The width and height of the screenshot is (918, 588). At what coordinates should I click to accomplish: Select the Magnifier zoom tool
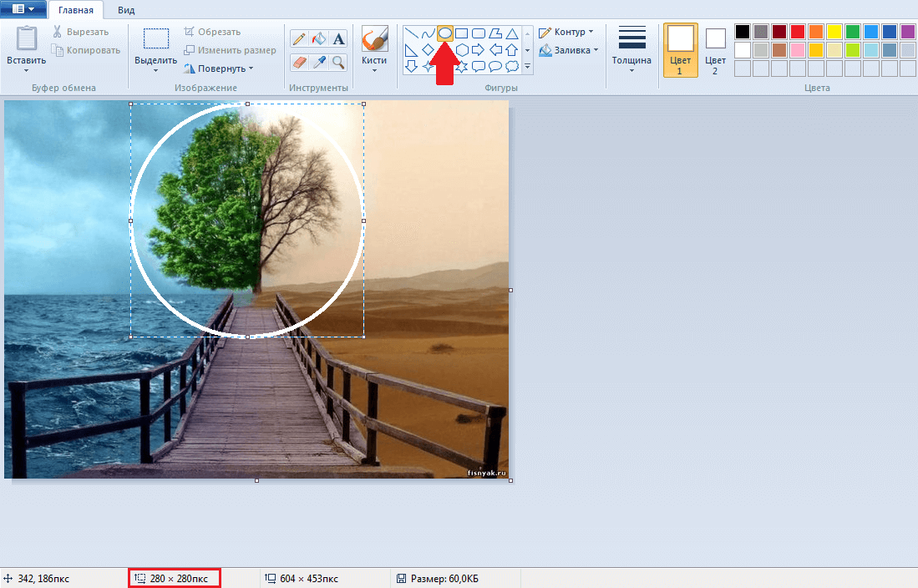pyautogui.click(x=338, y=63)
